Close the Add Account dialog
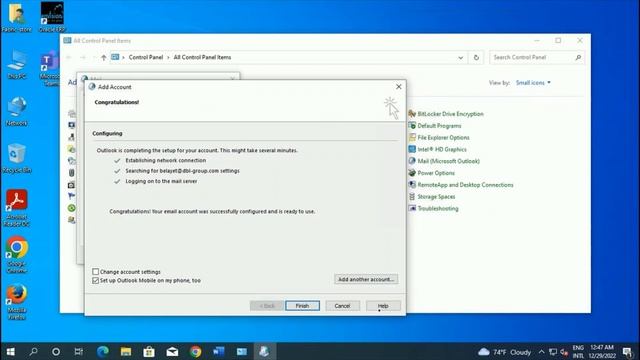Screen dimensions: 640x360 click(x=399, y=87)
